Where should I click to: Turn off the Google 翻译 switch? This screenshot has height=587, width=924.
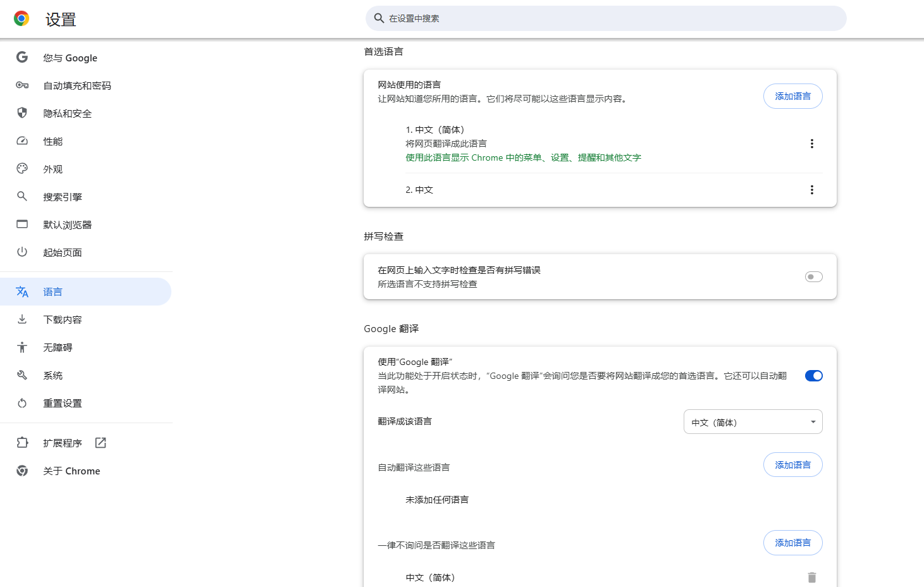pyautogui.click(x=814, y=376)
